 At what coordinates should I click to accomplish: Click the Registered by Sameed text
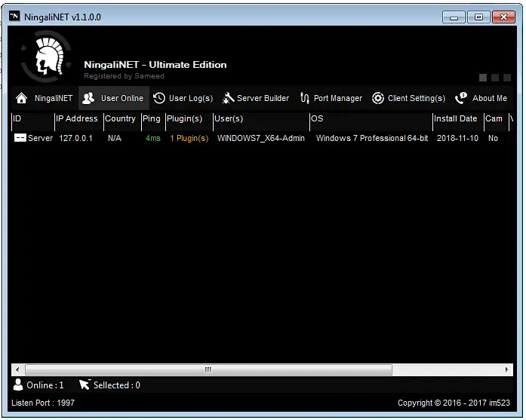click(x=124, y=76)
